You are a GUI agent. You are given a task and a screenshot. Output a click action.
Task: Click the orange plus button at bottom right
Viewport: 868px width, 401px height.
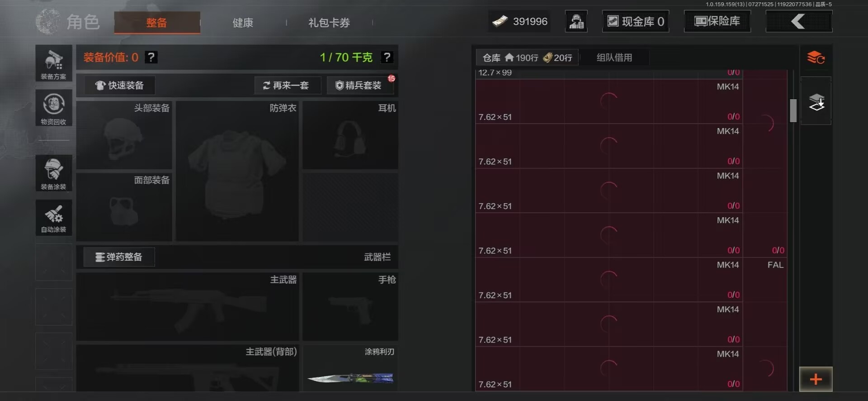tap(816, 379)
